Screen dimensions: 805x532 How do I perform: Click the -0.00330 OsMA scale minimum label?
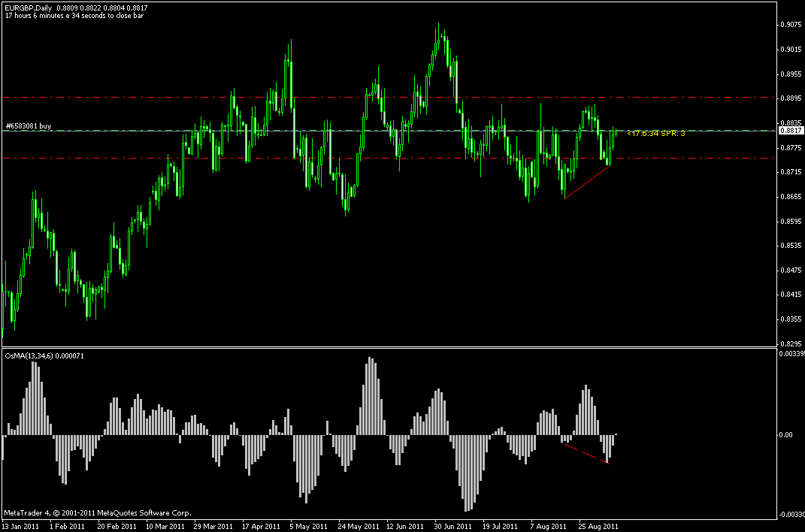[791, 514]
